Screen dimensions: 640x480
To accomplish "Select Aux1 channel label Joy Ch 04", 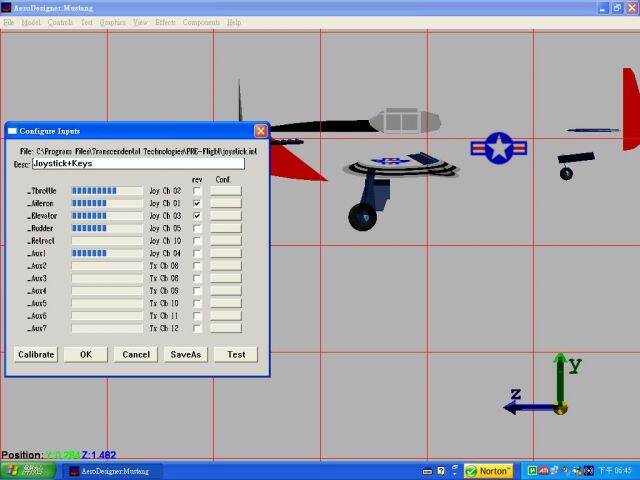I will click(x=165, y=253).
